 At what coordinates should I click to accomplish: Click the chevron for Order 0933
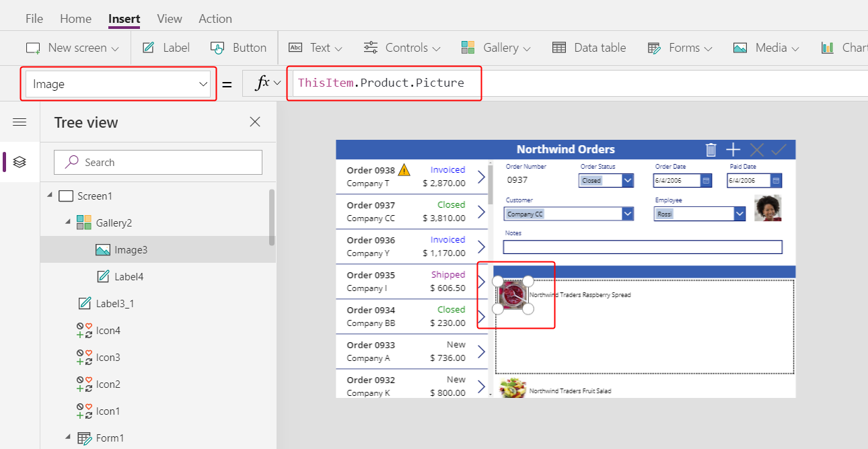[x=481, y=352]
